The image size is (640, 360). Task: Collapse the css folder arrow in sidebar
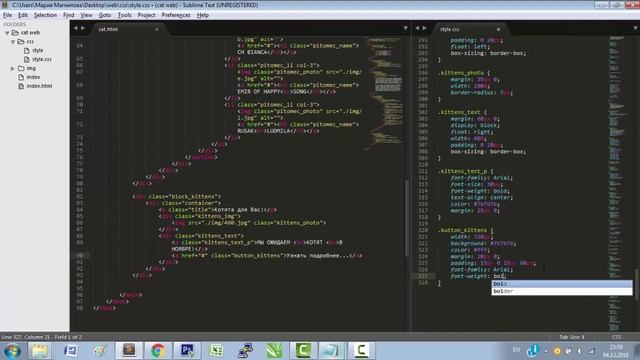click(13, 42)
